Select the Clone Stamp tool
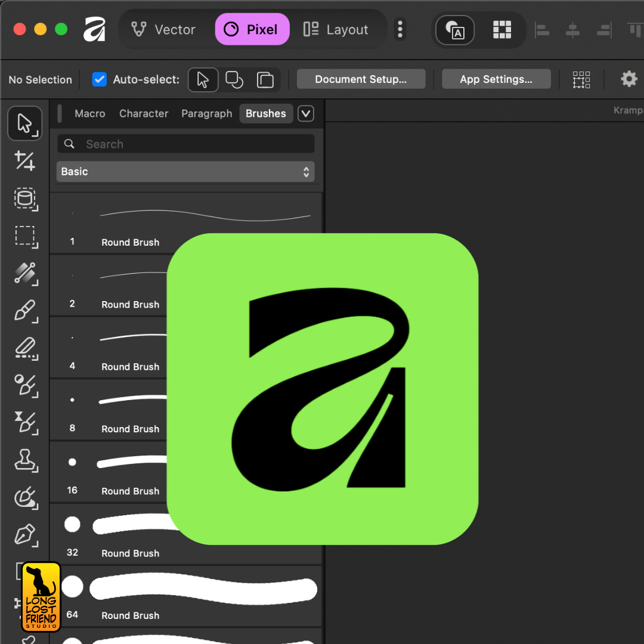The height and width of the screenshot is (644, 644). (26, 460)
